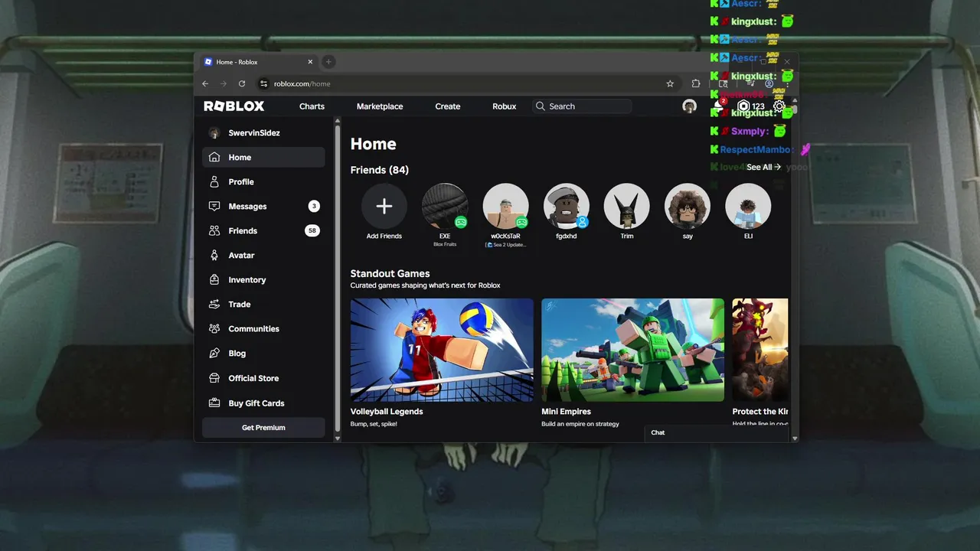Close the Home - Roblox tab
980x551 pixels.
click(x=310, y=62)
